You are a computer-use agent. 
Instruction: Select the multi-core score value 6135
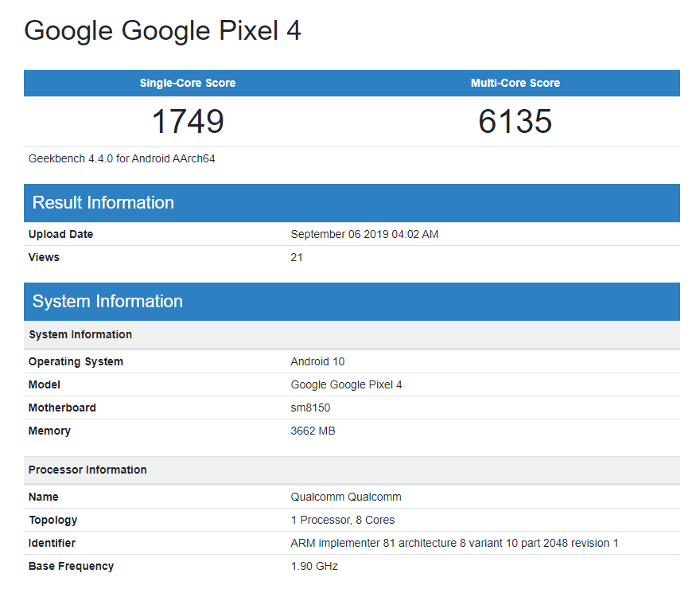click(x=515, y=122)
